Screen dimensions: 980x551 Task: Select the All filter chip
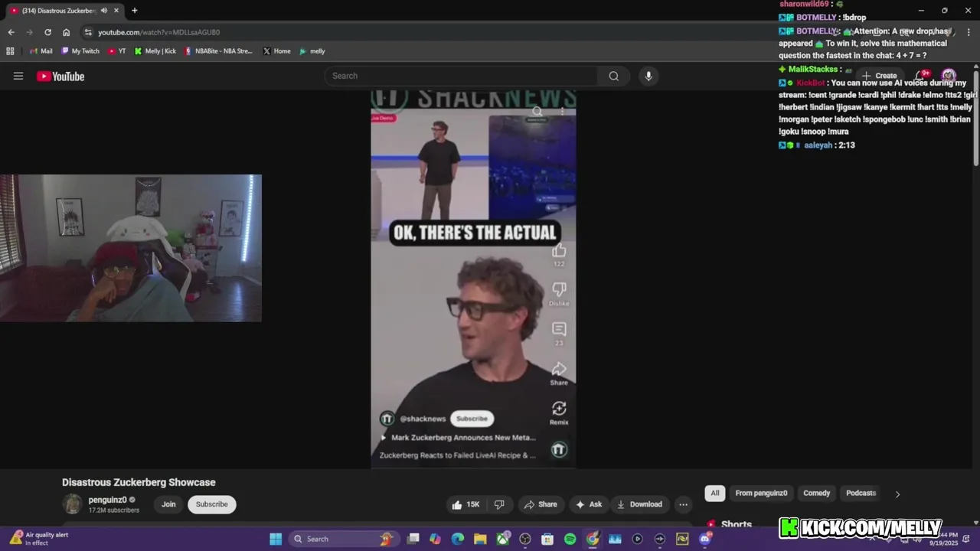coord(715,494)
